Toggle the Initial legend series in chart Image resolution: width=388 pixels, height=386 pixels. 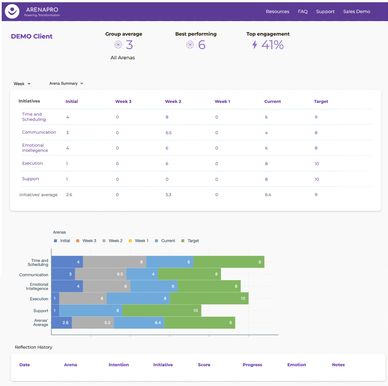[62, 241]
